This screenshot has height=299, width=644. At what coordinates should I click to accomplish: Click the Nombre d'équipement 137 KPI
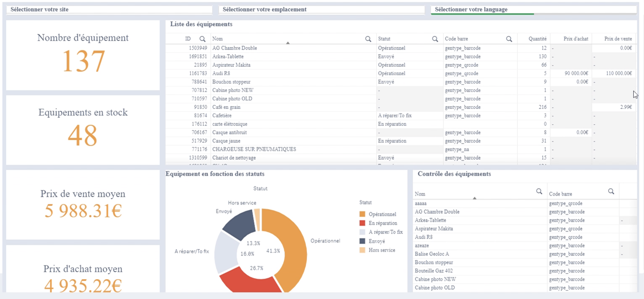click(83, 55)
